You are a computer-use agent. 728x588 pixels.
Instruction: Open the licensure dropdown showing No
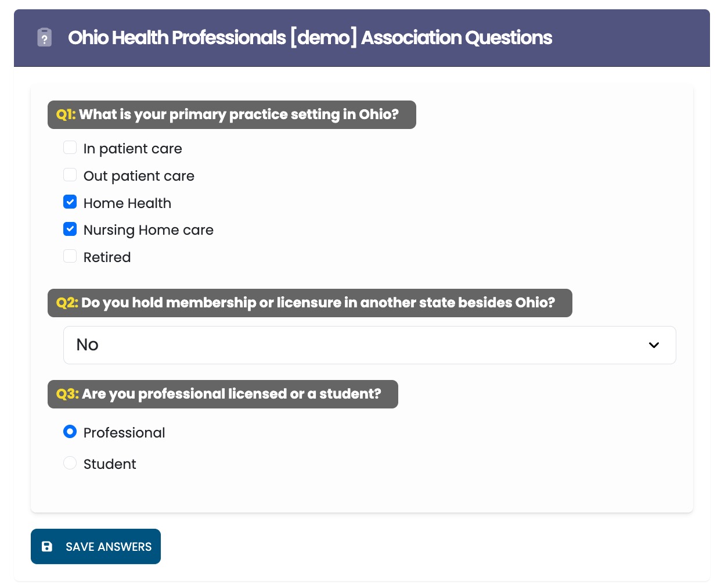369,345
